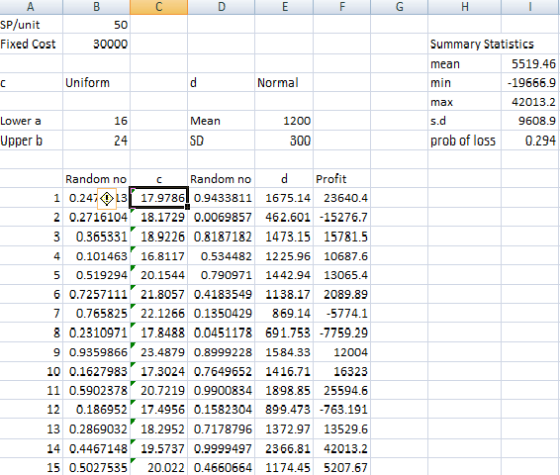Select cell 0.1582304
The width and height of the screenshot is (560, 475).
click(x=221, y=409)
